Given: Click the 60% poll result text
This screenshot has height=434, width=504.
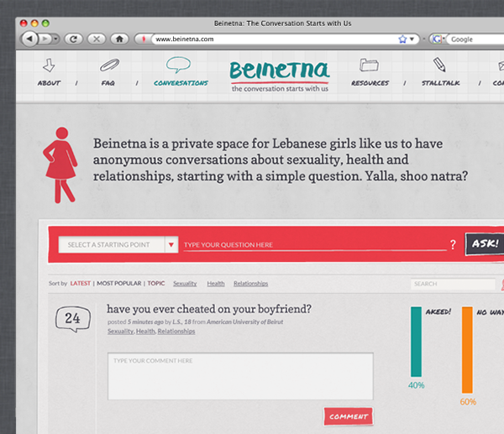Looking at the screenshot, I should [x=468, y=402].
